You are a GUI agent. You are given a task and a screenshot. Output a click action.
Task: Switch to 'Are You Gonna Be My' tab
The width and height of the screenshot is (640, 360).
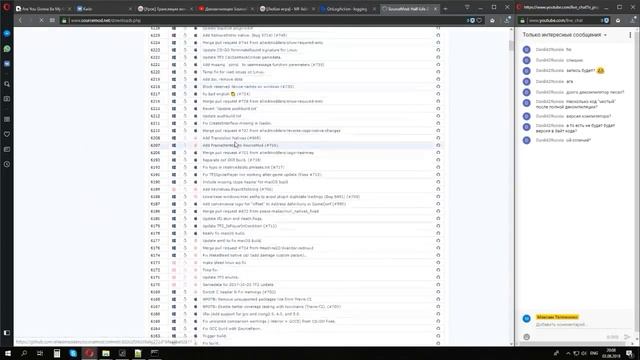43,9
